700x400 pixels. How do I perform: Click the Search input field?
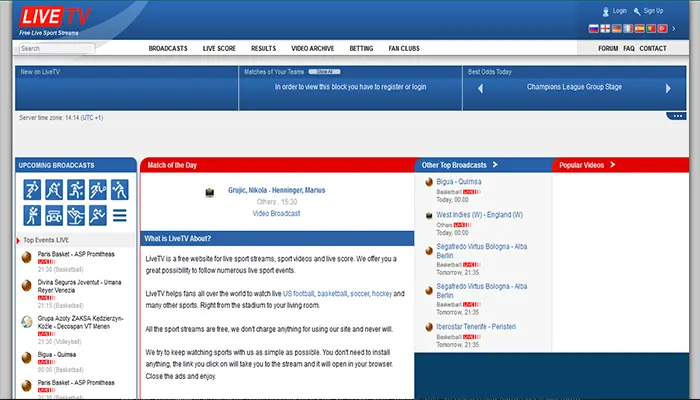pos(57,48)
